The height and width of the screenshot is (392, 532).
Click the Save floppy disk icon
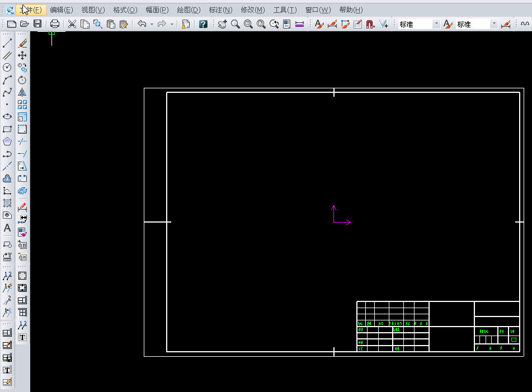click(37, 23)
